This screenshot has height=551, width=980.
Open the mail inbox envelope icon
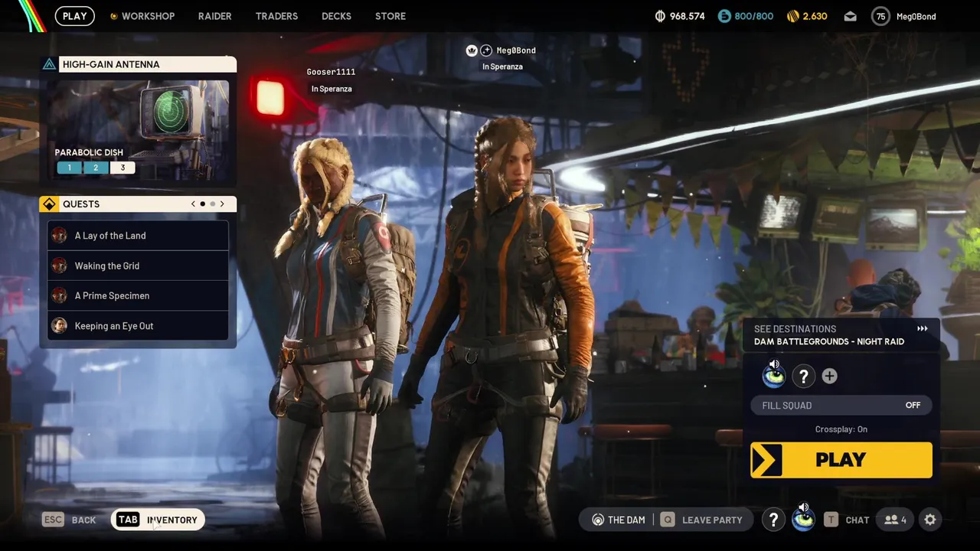point(850,16)
